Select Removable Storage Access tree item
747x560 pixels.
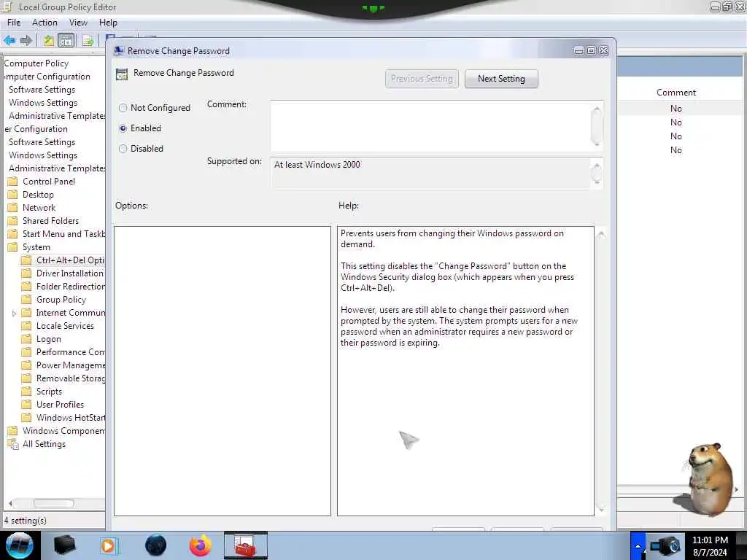pos(71,378)
